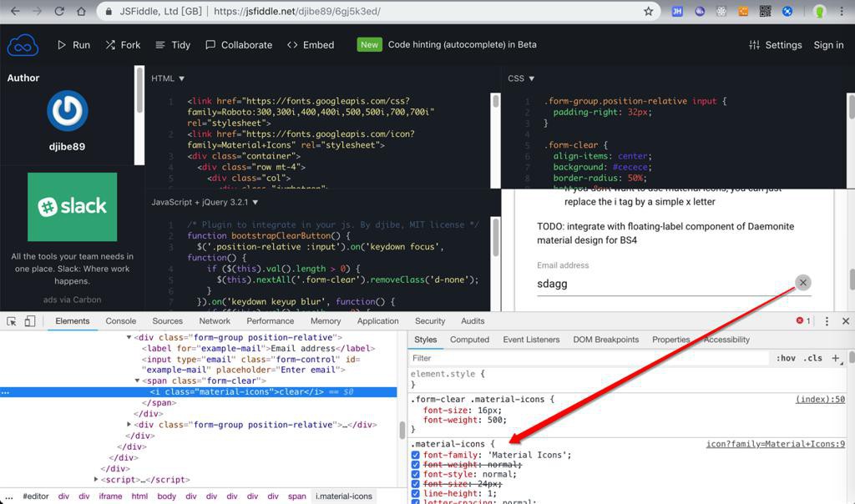Switch to the Console tab
855x504 pixels.
[121, 321]
